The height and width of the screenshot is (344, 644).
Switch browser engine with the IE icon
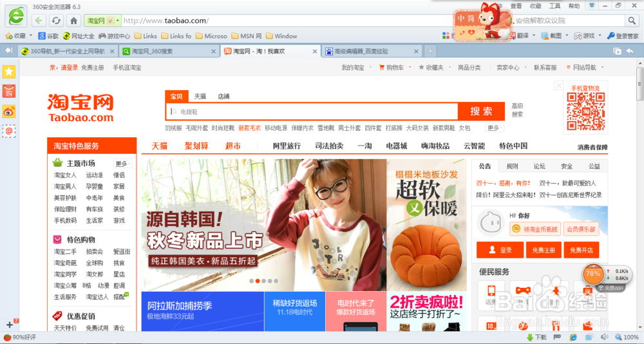[573, 338]
